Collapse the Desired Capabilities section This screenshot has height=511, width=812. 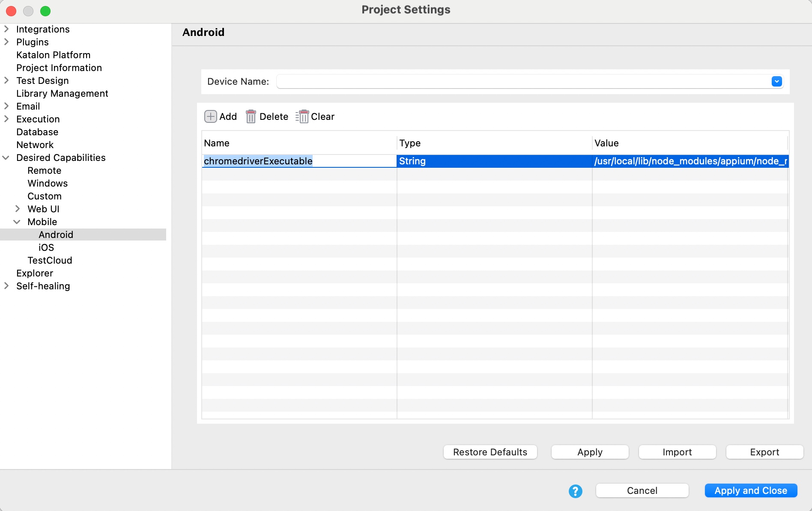tap(6, 157)
